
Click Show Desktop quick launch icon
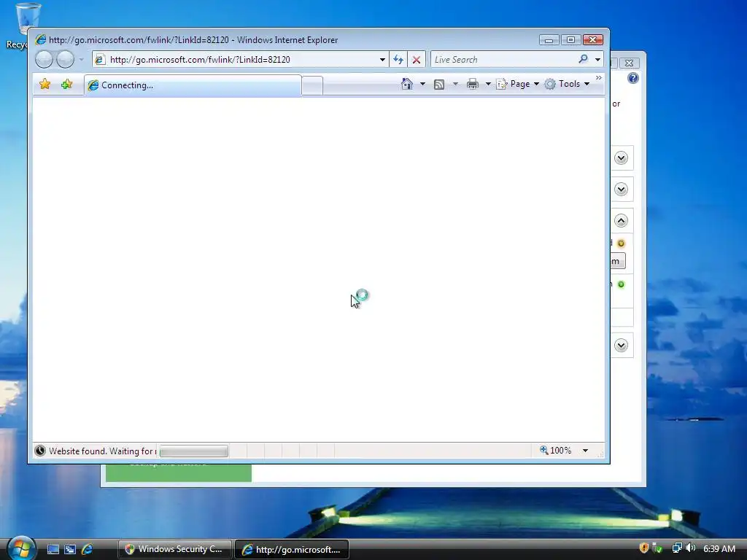click(53, 549)
